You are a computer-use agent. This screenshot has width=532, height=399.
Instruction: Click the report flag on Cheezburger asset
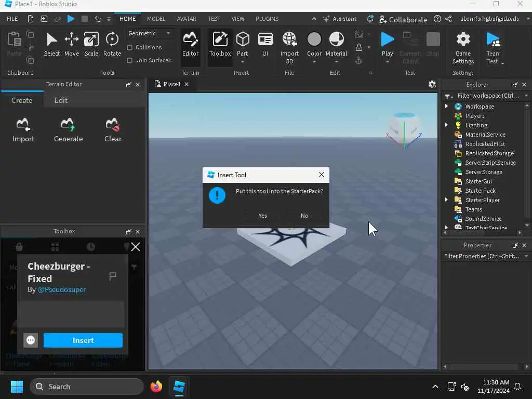pyautogui.click(x=113, y=276)
